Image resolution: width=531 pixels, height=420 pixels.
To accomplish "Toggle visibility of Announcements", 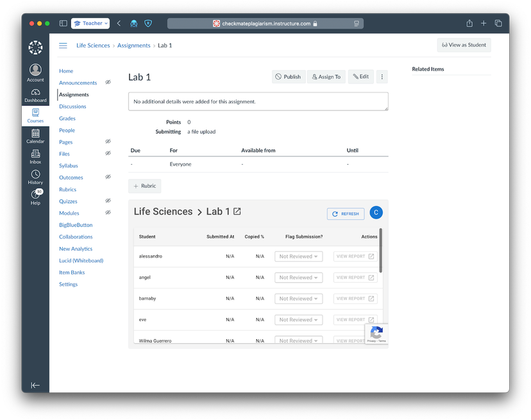I will [x=108, y=82].
